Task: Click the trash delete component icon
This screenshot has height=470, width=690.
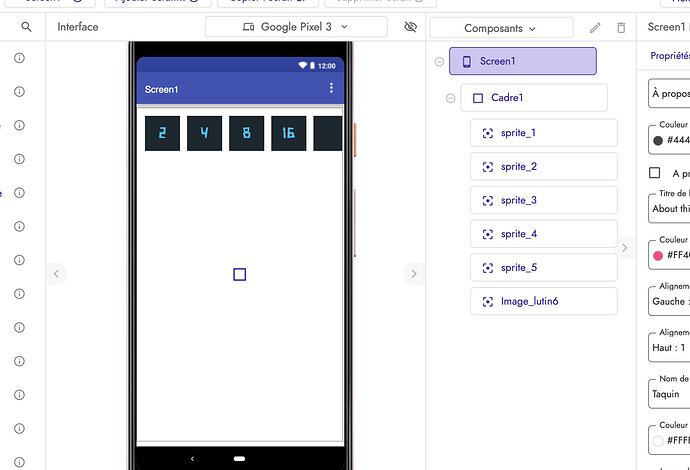Action: point(621,28)
